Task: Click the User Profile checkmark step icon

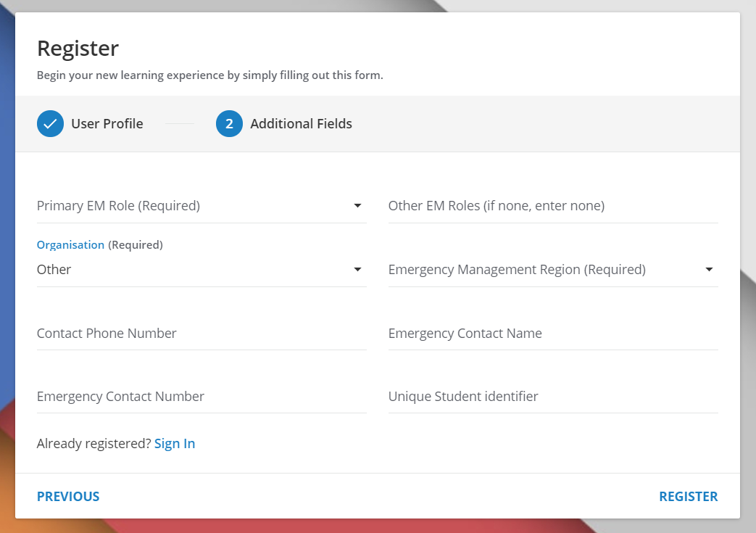Action: coord(50,124)
